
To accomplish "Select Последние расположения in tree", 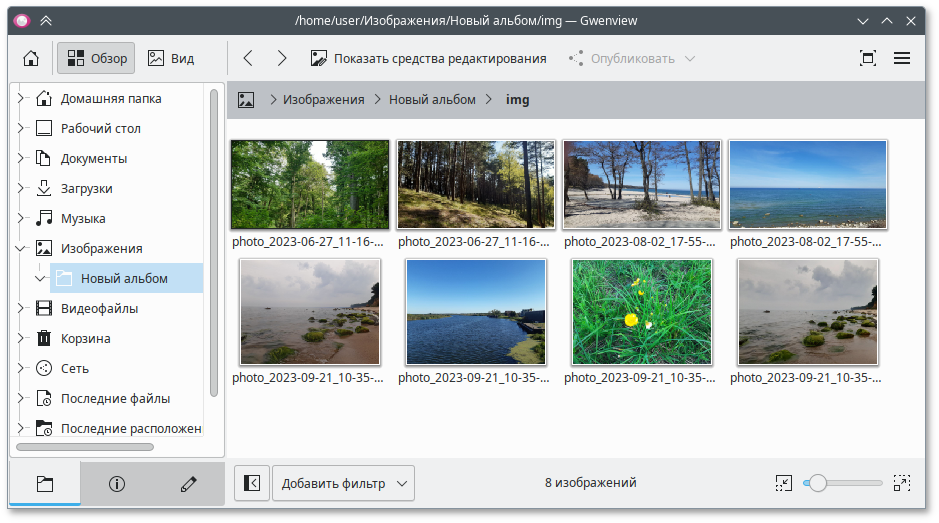I will (131, 428).
